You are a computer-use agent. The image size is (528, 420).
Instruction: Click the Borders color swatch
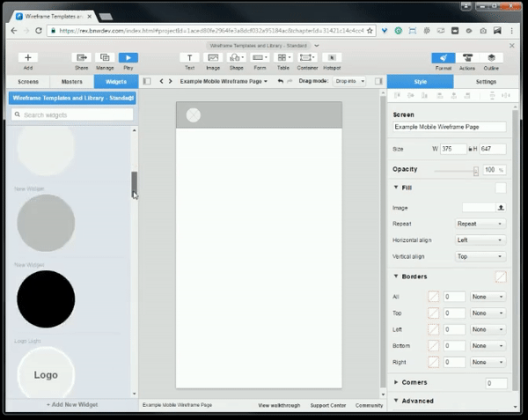pyautogui.click(x=501, y=276)
